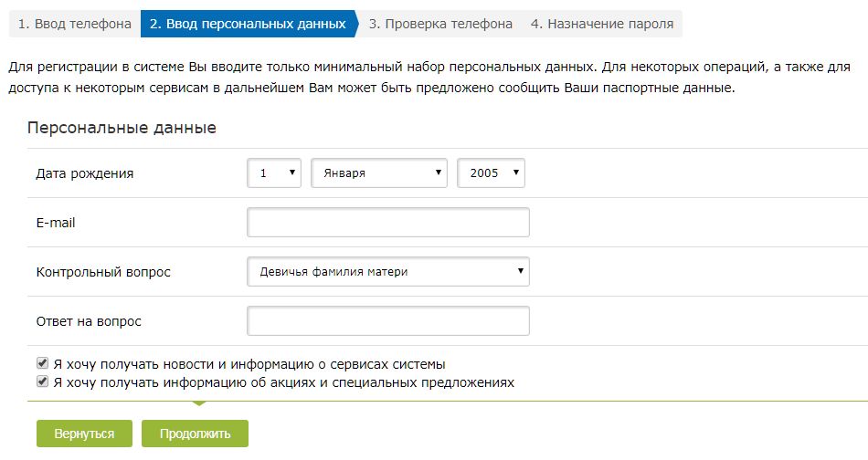
Task: Select step 2 Ввод персональных данных
Action: click(x=248, y=24)
